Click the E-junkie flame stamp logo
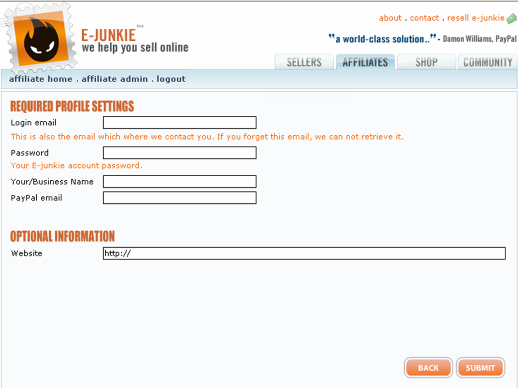This screenshot has width=518, height=388. [41, 39]
